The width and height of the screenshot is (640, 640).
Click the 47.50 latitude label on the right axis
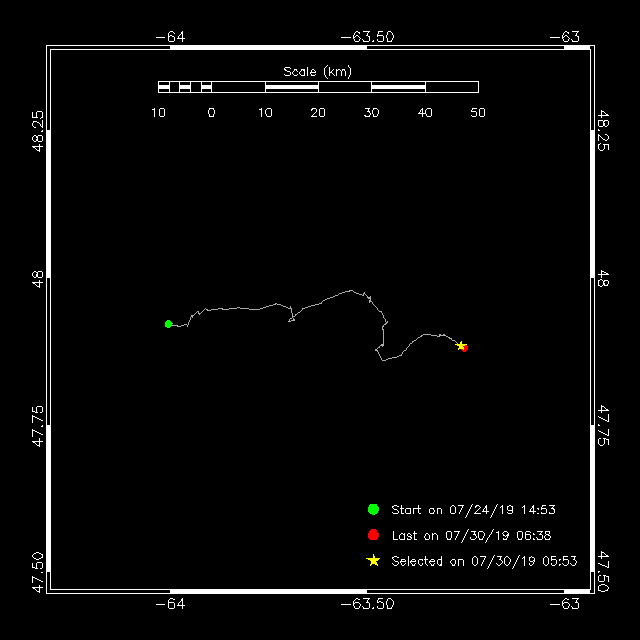tap(603, 572)
